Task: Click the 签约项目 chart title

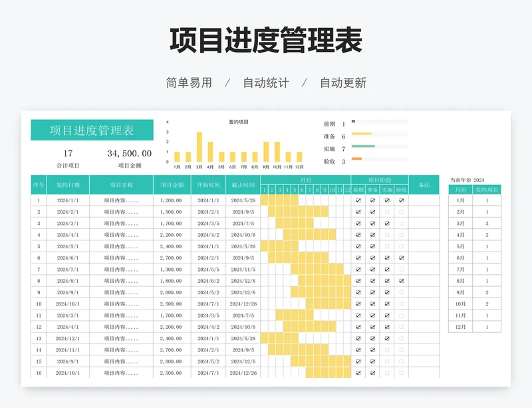Action: (239, 122)
